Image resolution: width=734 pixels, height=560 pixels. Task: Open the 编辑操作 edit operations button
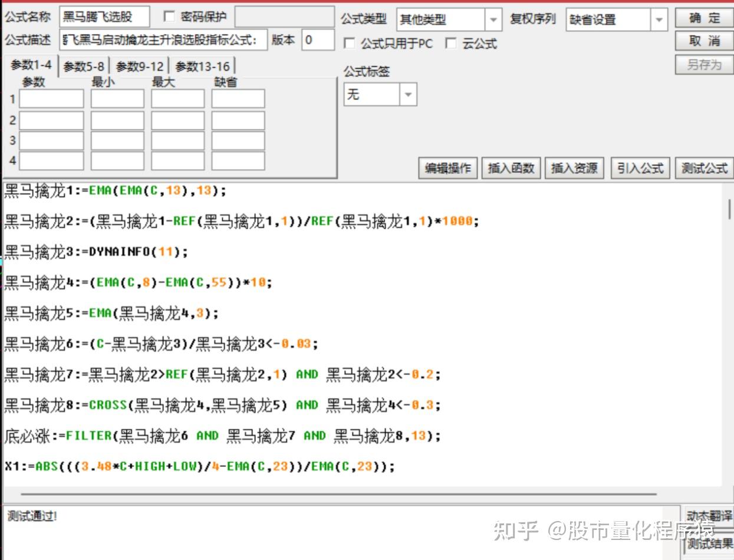tap(448, 168)
